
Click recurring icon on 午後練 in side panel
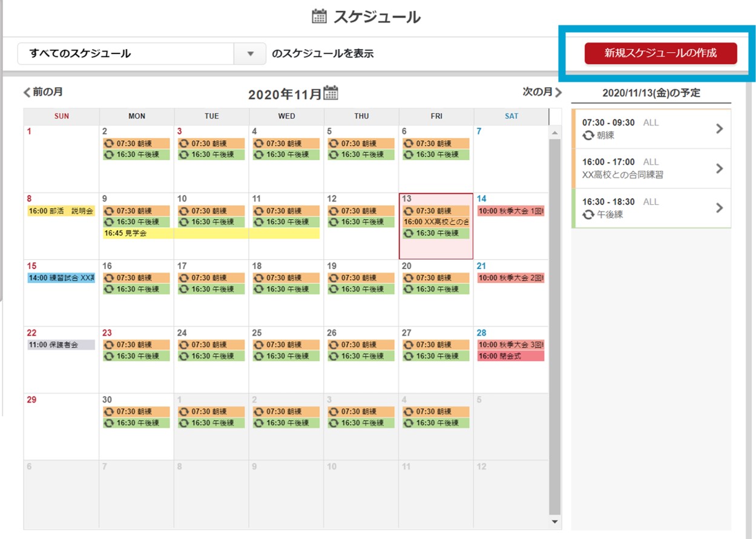[x=588, y=214]
